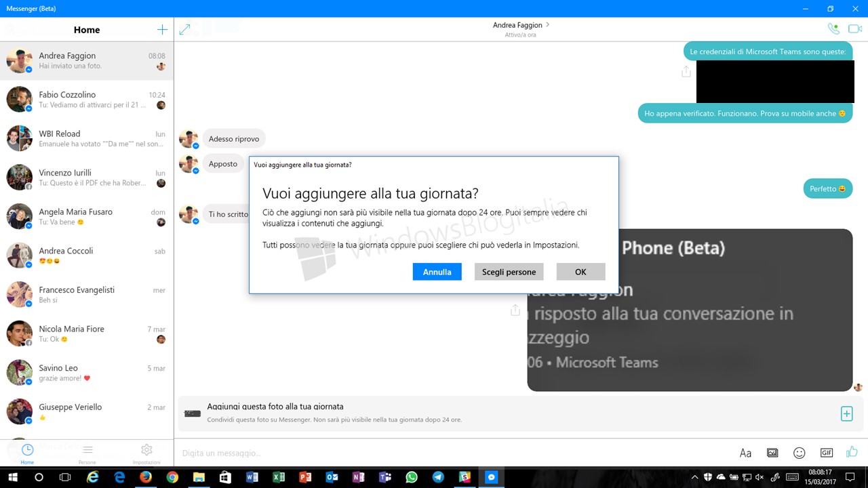Click Scegli persone button

tap(509, 272)
